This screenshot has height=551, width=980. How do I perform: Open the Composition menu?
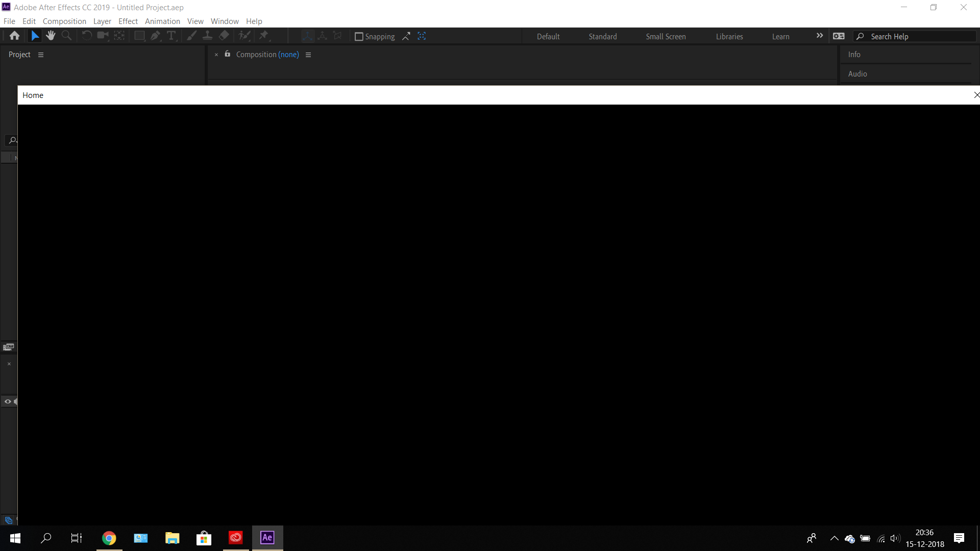63,21
